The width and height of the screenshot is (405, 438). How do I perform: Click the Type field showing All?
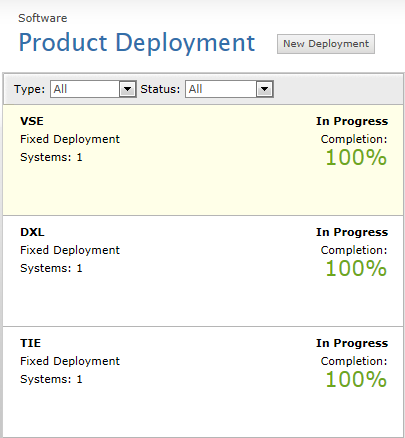[x=93, y=89]
